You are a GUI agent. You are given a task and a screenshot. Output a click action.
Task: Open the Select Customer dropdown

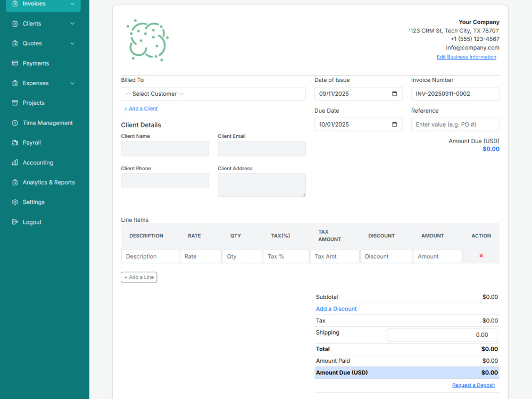coord(213,94)
